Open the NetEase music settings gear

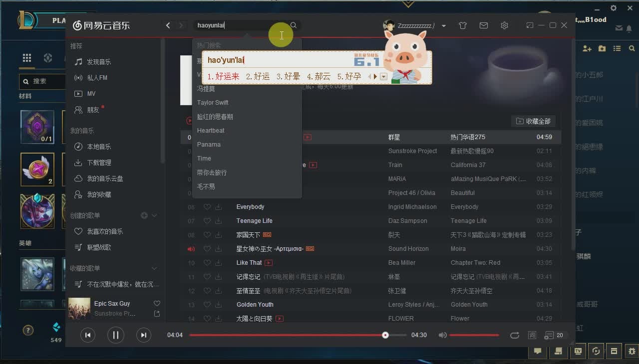tap(505, 25)
